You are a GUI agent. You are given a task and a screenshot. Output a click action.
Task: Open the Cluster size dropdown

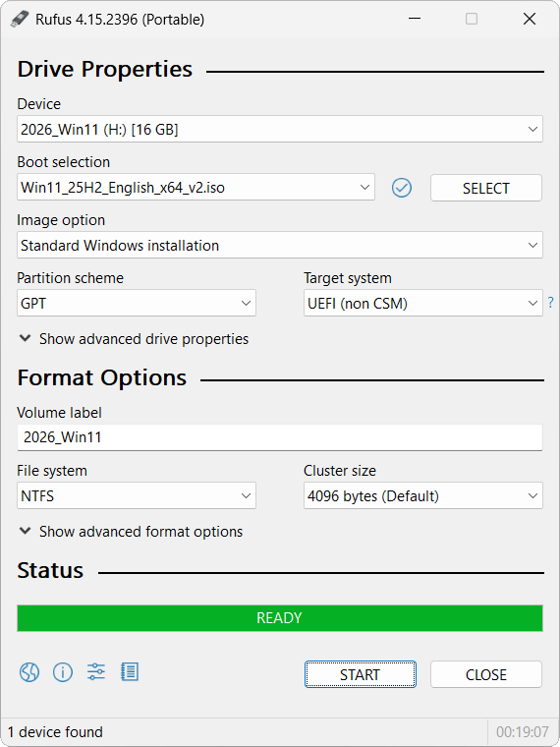423,495
